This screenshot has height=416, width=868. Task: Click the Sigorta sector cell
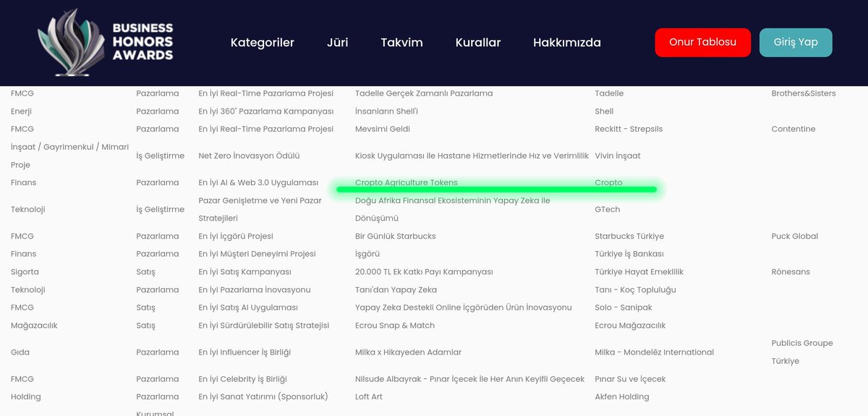25,272
